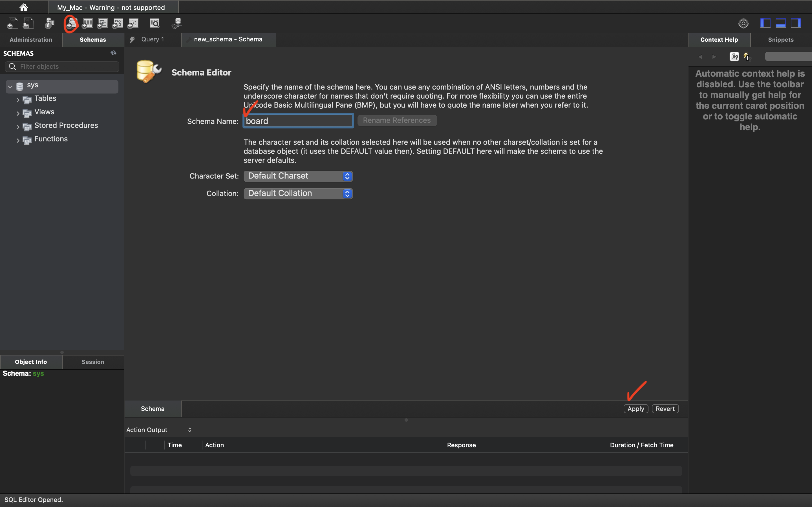Click the Revert button
The image size is (812, 507).
[x=665, y=409]
